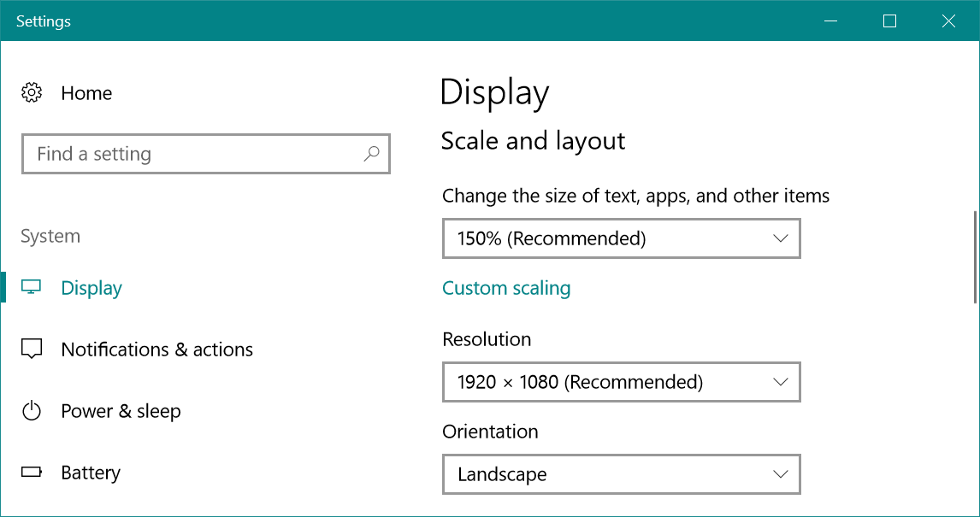Expand the 1920 × 1080 resolution dropdown
980x517 pixels.
click(x=621, y=382)
